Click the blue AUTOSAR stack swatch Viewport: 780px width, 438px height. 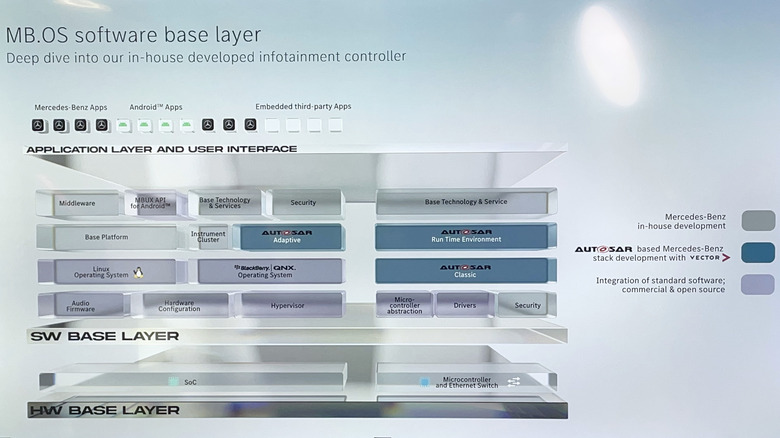point(758,252)
